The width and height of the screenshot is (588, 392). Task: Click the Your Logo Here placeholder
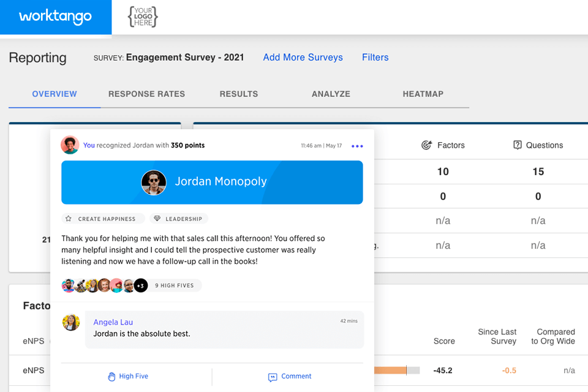(143, 17)
